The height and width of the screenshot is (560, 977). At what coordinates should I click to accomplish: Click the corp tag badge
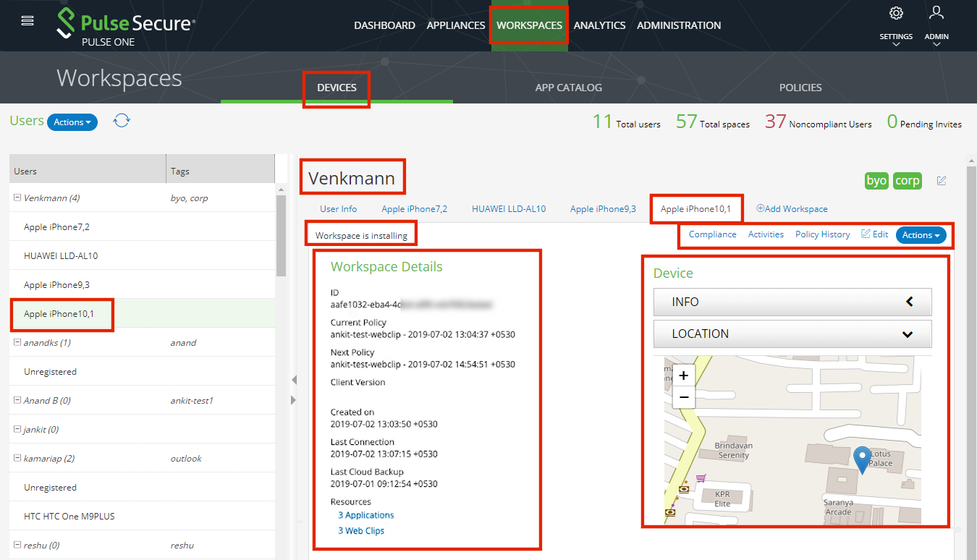click(907, 181)
